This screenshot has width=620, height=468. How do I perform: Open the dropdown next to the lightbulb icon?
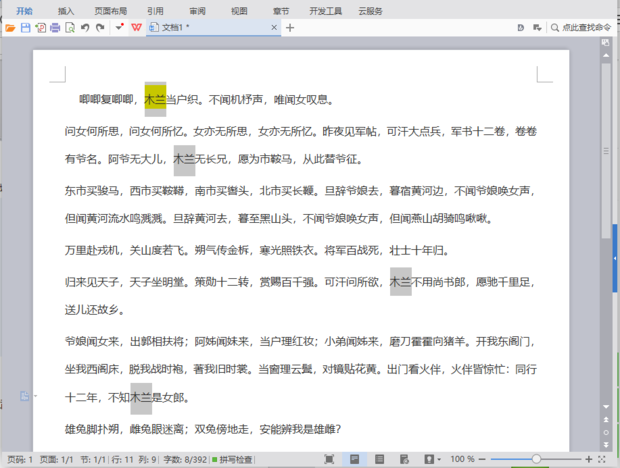click(x=439, y=460)
